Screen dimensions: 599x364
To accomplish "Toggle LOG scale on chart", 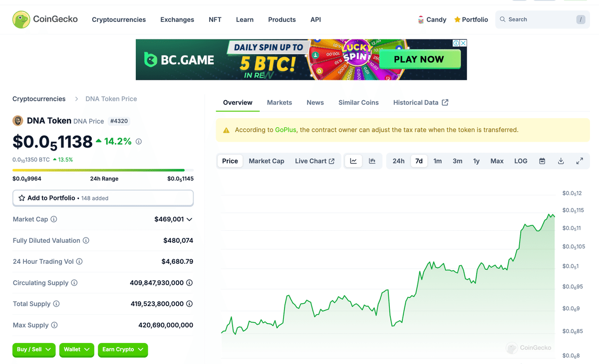I will tap(521, 161).
